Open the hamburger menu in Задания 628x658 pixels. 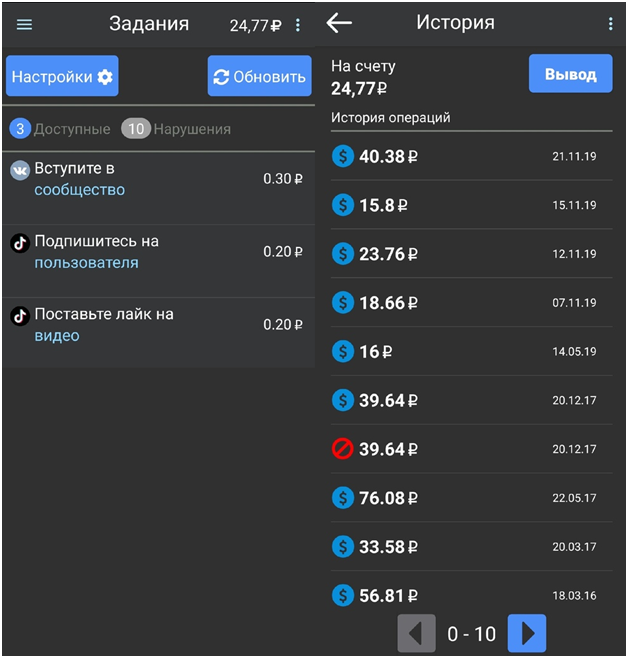click(x=24, y=25)
